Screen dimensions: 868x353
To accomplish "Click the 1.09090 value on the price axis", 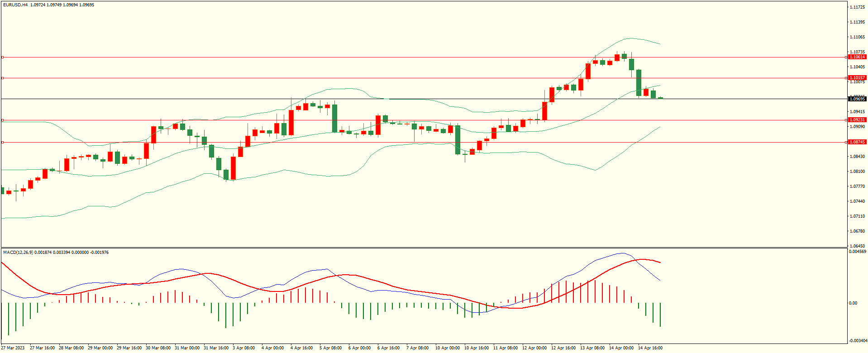I will [858, 127].
